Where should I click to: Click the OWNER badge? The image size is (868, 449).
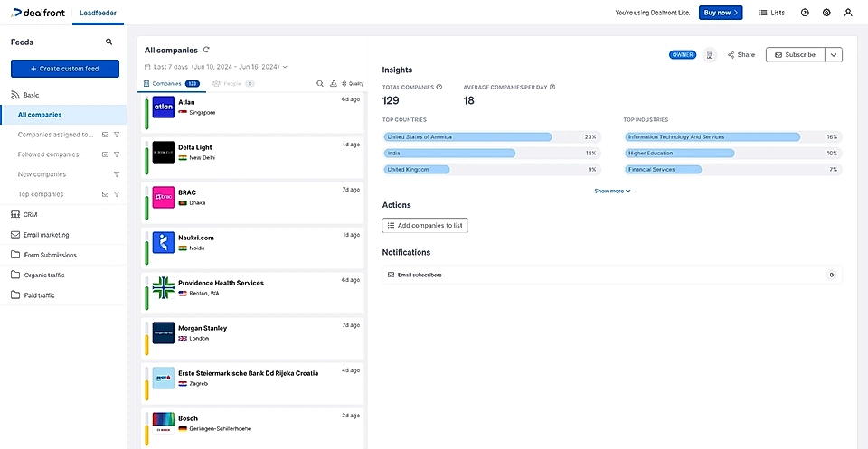[682, 55]
